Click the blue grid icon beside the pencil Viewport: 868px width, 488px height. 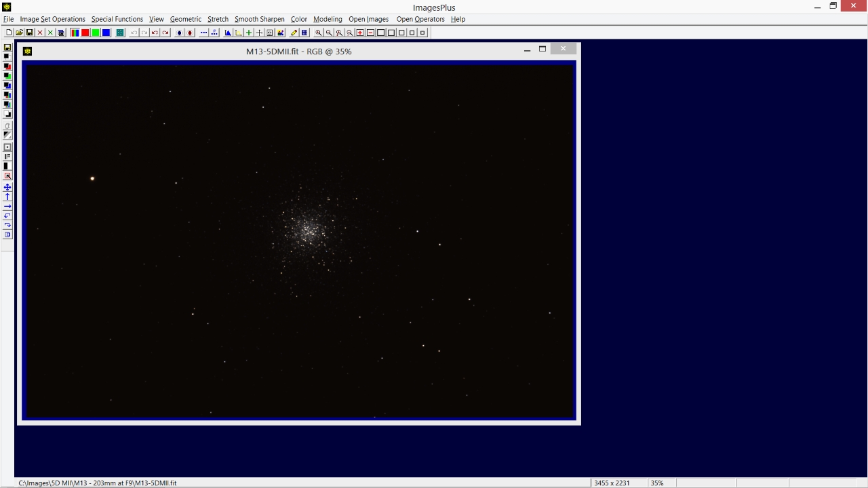pos(304,33)
